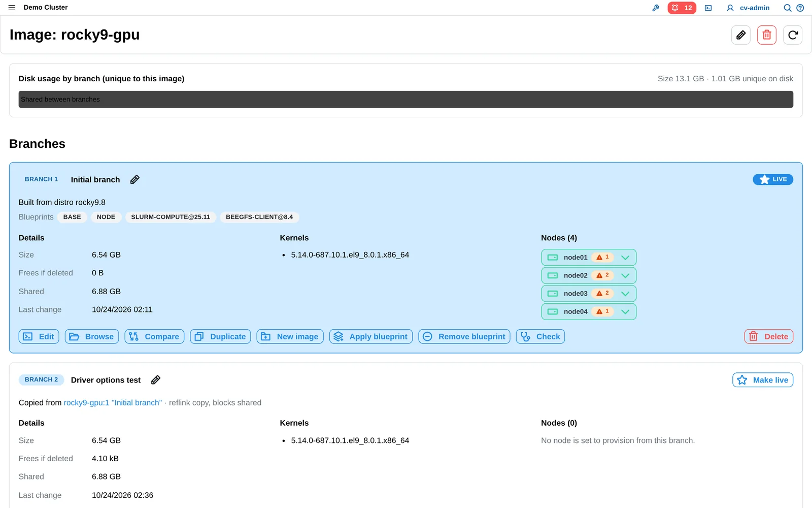Click Apply blueprint button
Viewport: 812px width, 508px height.
point(371,337)
